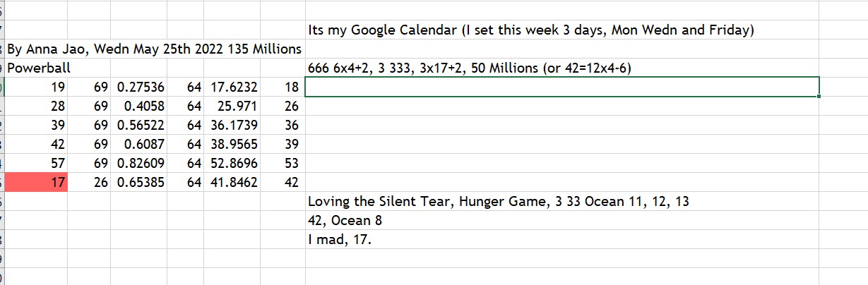868x285 pixels.
Task: Click the active empty cell with green border
Action: point(561,87)
